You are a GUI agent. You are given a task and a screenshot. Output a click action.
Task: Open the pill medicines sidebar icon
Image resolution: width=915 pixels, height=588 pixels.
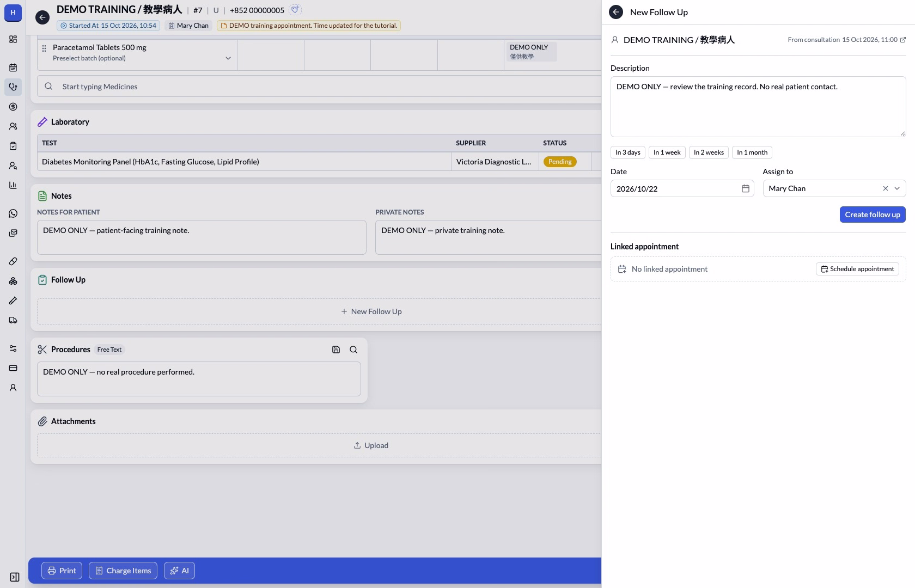pos(13,261)
